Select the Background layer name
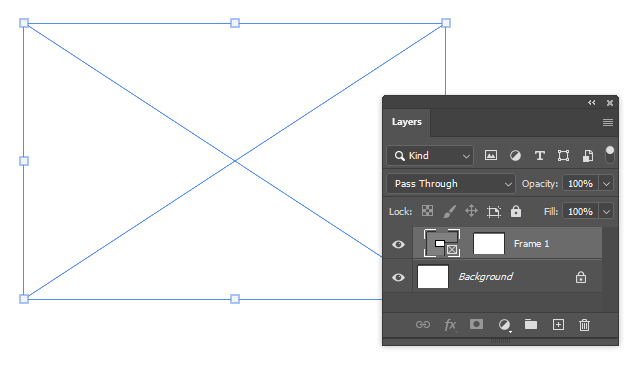Viewport: 636px width, 373px height. (486, 277)
